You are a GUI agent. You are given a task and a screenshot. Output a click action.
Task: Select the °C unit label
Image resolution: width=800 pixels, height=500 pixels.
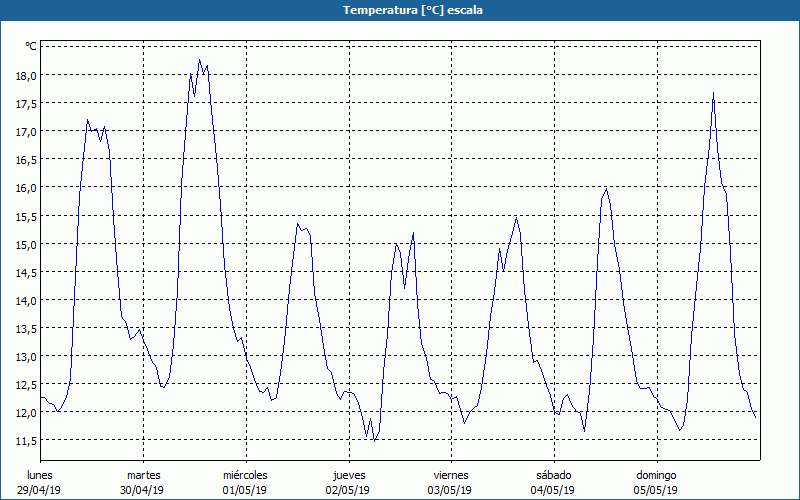[31, 46]
